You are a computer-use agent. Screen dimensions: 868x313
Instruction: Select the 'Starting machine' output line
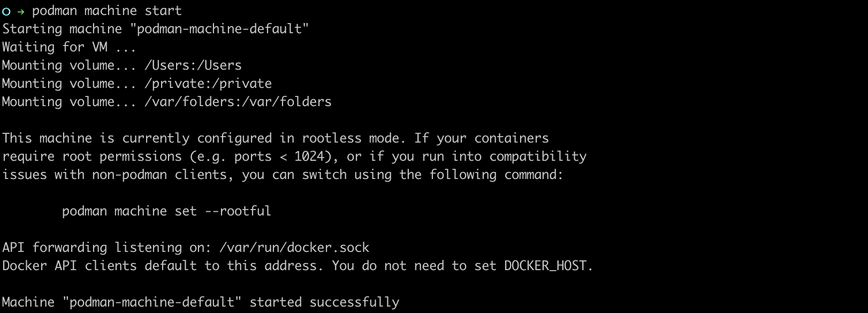click(156, 29)
